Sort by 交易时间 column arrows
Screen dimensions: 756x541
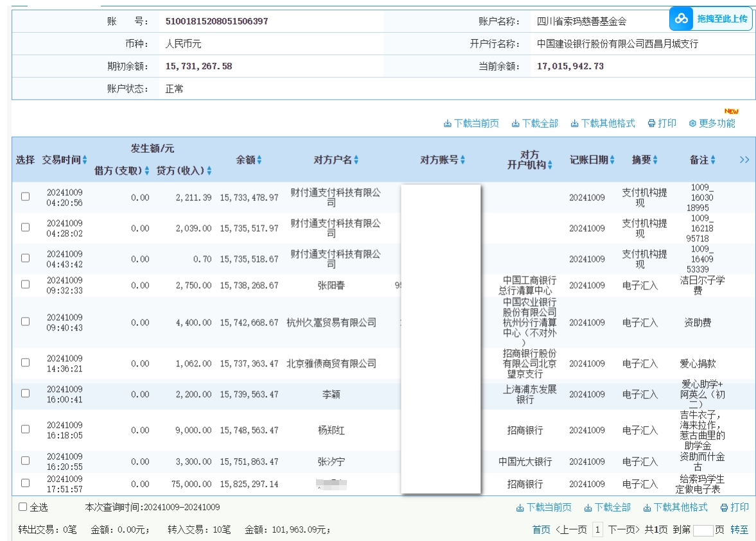[x=85, y=159]
